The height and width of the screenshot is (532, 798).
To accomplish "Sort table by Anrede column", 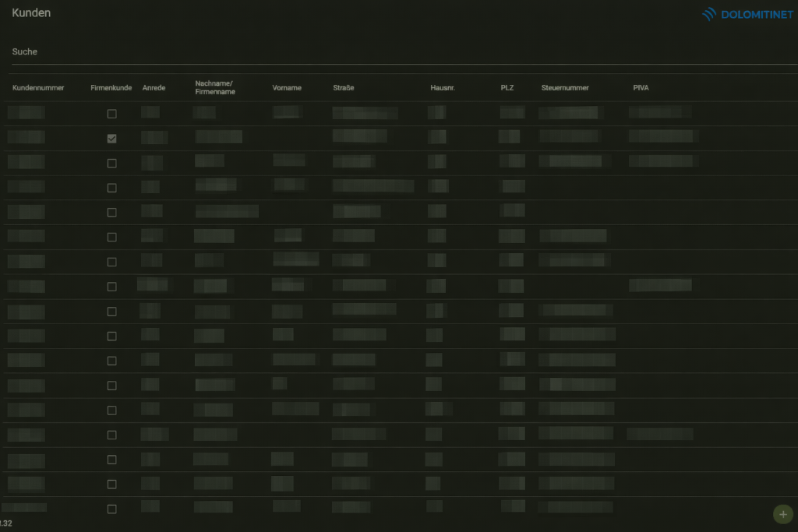I will tap(154, 88).
